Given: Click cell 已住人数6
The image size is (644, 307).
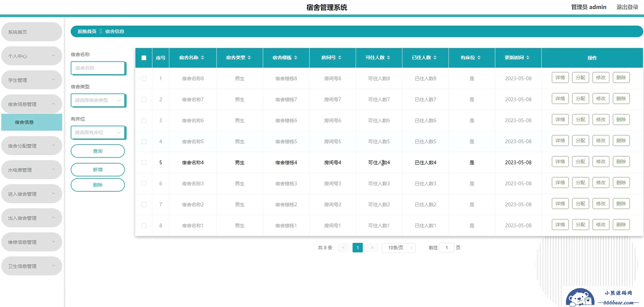Looking at the screenshot, I should point(425,120).
